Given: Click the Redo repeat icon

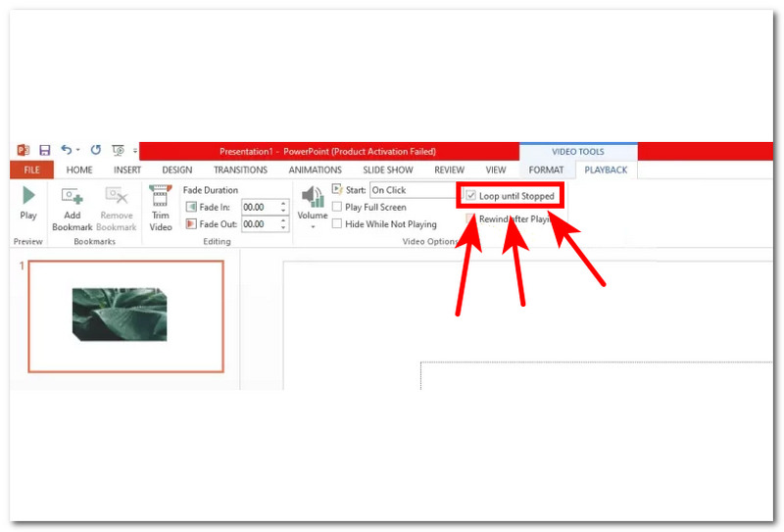Looking at the screenshot, I should (x=95, y=151).
